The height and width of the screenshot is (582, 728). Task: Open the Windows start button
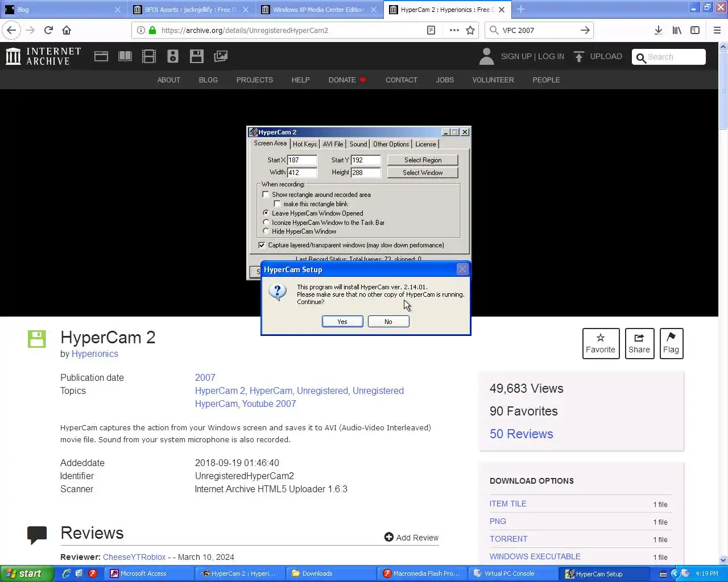pos(27,573)
